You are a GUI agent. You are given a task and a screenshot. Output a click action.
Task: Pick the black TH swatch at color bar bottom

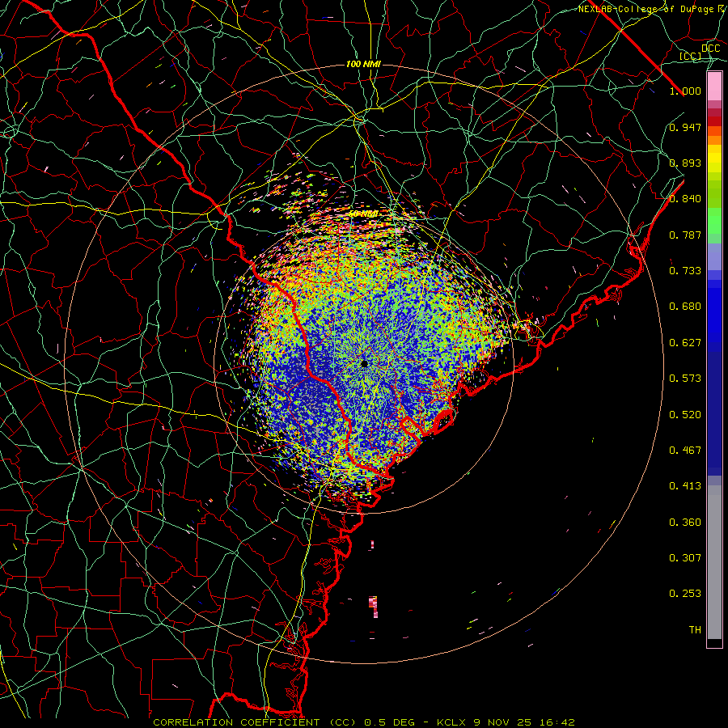pos(714,642)
